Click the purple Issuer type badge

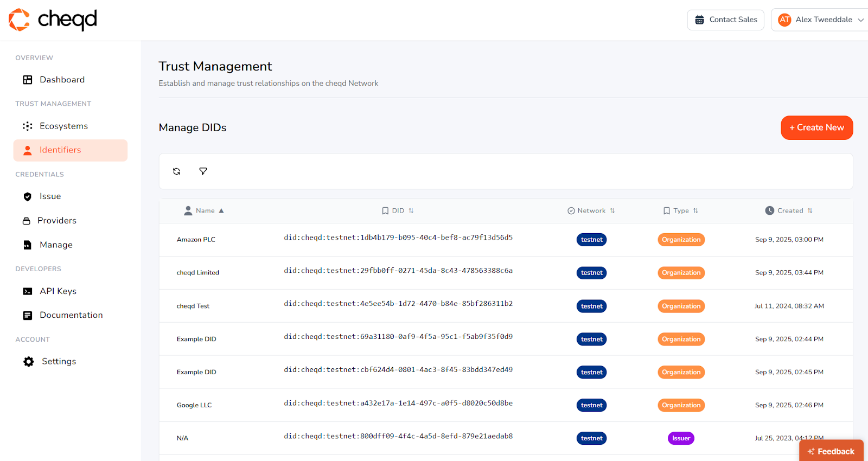click(x=681, y=438)
